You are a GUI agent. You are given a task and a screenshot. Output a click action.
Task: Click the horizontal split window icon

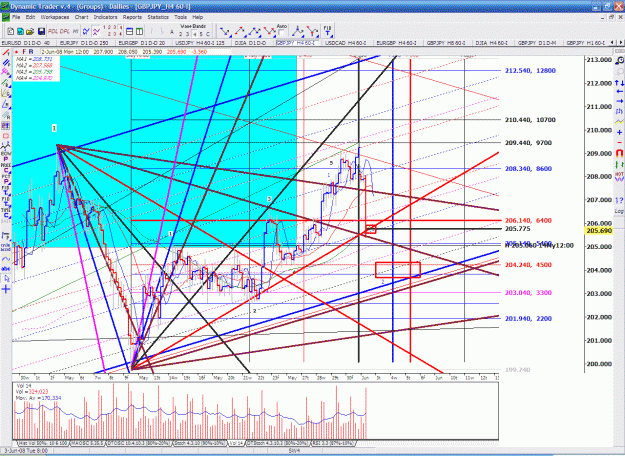(x=130, y=31)
